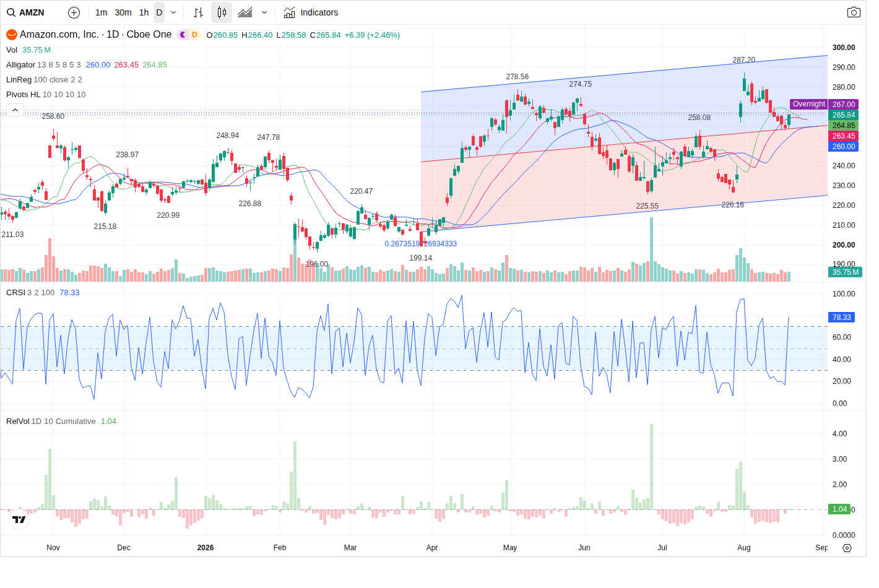Click the 0.2673519 LinReg value label
This screenshot has height=588, width=879.
click(420, 244)
